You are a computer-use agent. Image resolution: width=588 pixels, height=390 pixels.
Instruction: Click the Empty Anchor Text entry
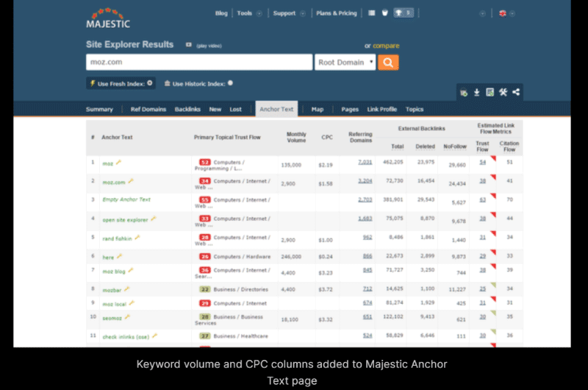[126, 199]
